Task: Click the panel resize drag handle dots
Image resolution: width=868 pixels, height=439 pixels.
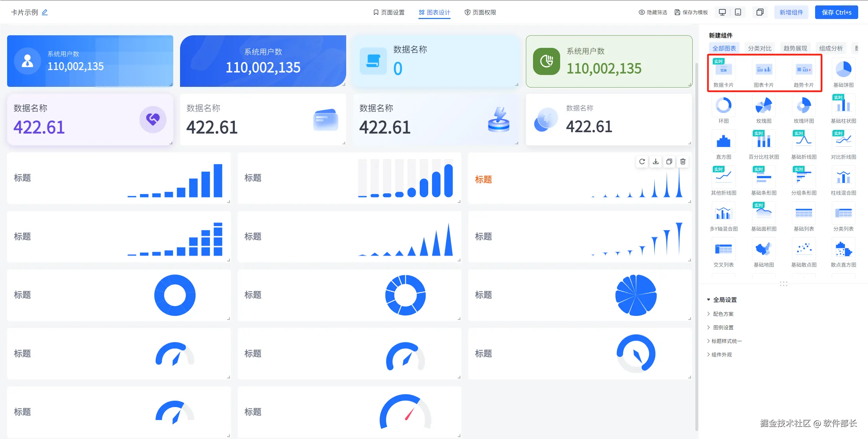Action: (783, 284)
